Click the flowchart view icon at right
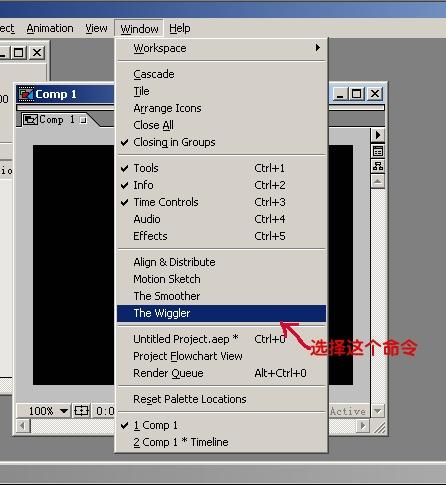 pos(378,166)
